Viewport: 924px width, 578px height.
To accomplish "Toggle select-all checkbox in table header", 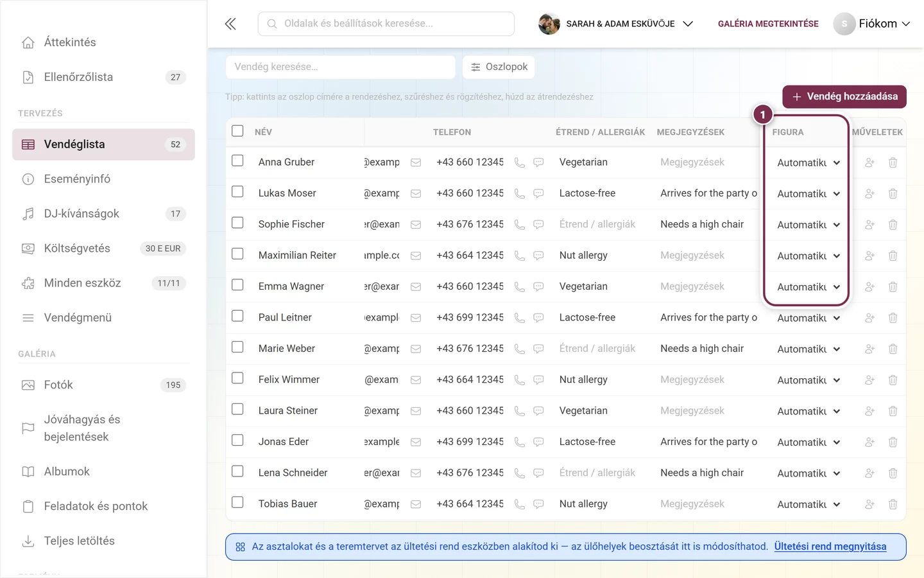I will [x=237, y=131].
